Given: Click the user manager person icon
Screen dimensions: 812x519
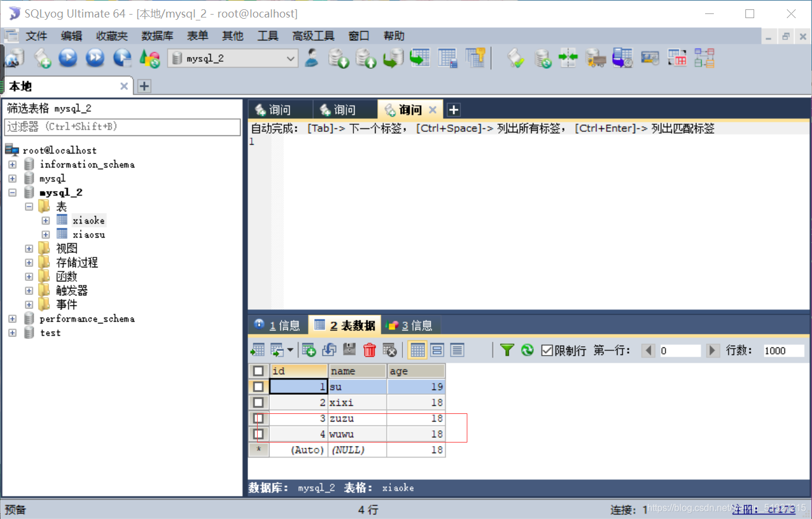Looking at the screenshot, I should pos(313,58).
